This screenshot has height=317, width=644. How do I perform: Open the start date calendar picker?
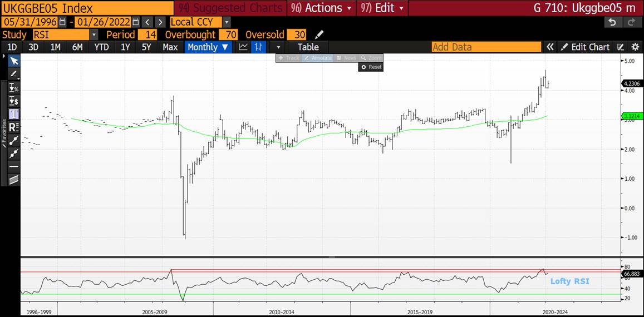[62, 22]
